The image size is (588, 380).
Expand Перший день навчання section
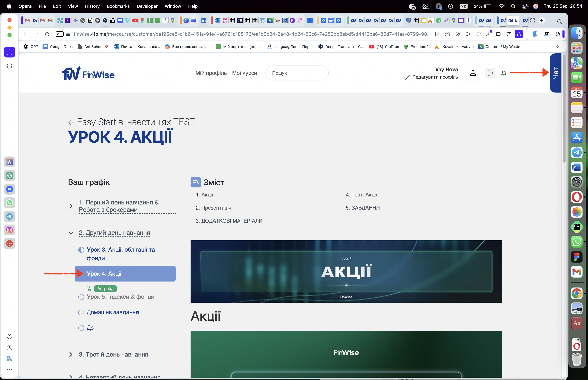click(x=71, y=206)
